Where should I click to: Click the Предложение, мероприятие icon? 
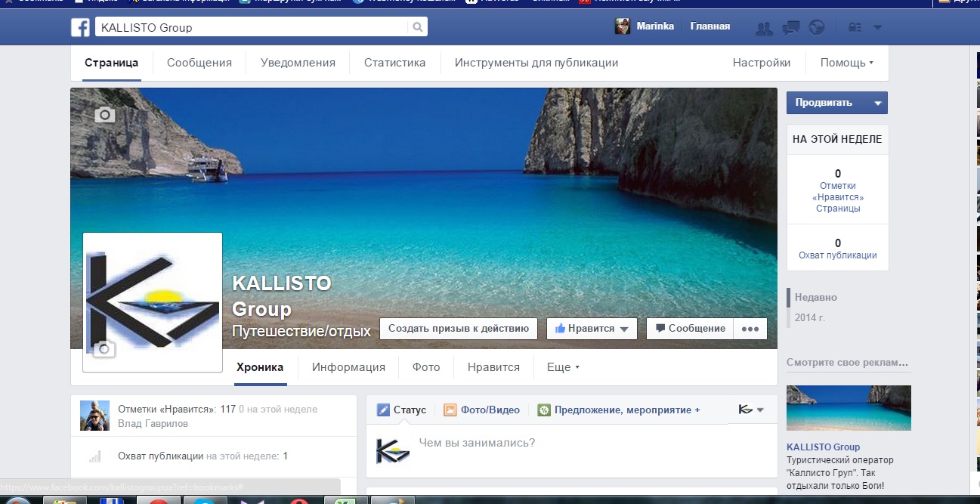coord(544,410)
